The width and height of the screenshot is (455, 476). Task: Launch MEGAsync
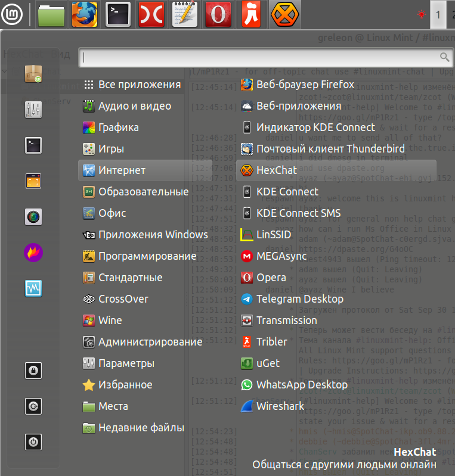[x=336, y=256]
